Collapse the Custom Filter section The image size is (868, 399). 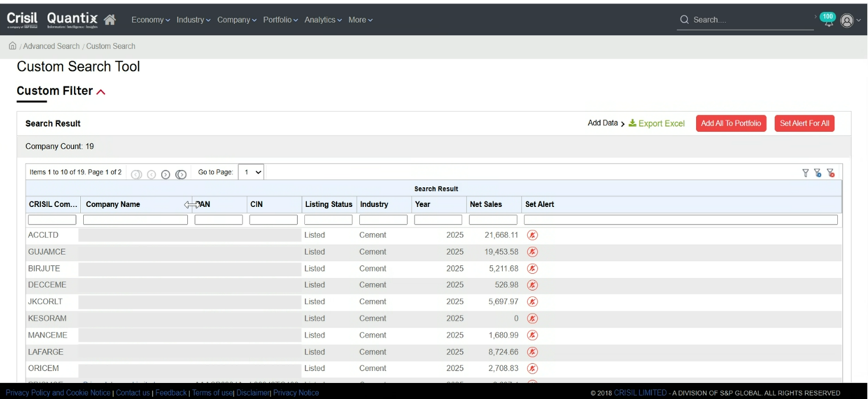101,92
